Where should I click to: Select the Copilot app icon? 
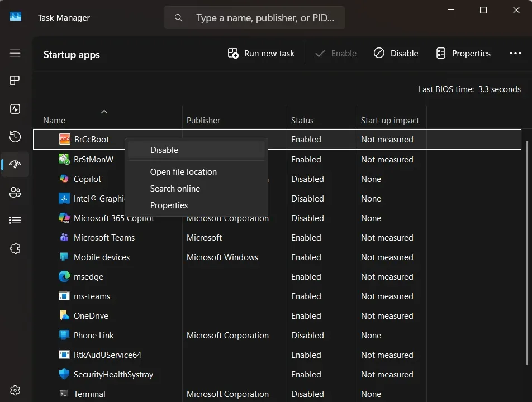click(64, 179)
